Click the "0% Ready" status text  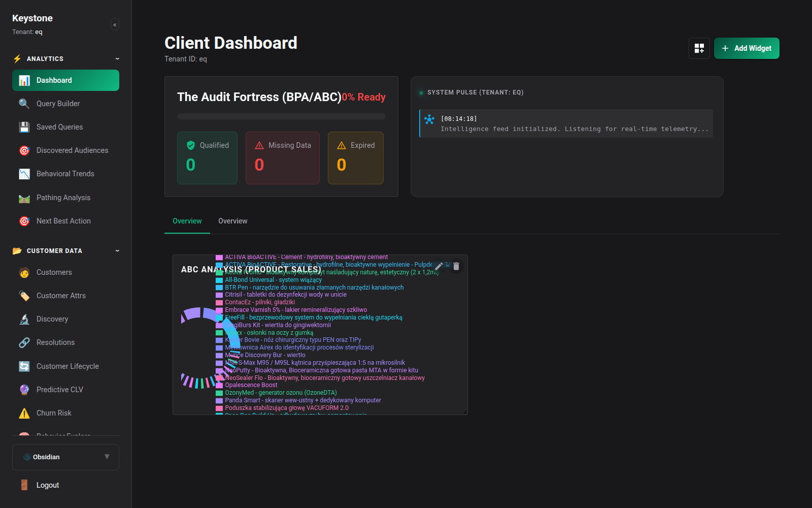pyautogui.click(x=363, y=97)
